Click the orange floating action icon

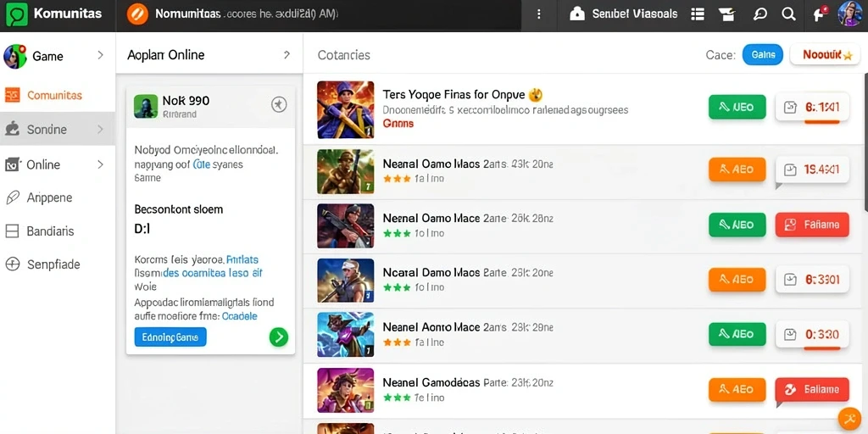point(849,419)
